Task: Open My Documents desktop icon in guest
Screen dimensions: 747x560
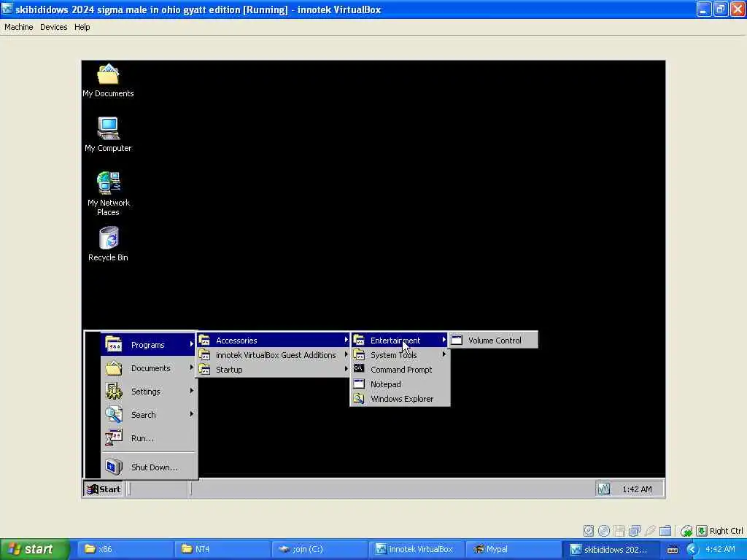Action: tap(108, 80)
